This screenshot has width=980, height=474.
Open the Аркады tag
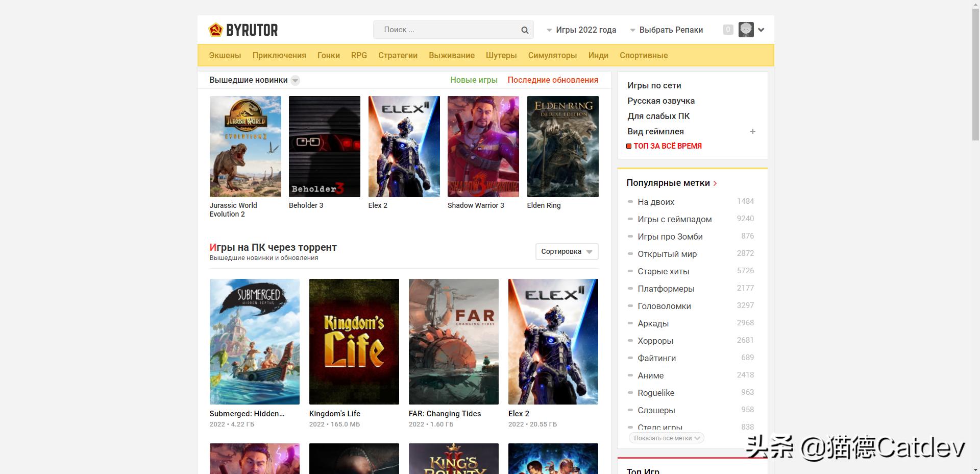(x=653, y=323)
